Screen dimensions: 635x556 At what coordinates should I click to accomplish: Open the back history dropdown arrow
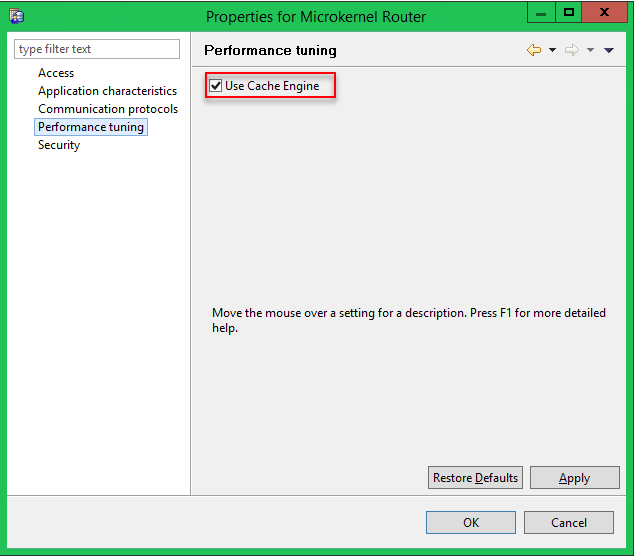[x=552, y=50]
